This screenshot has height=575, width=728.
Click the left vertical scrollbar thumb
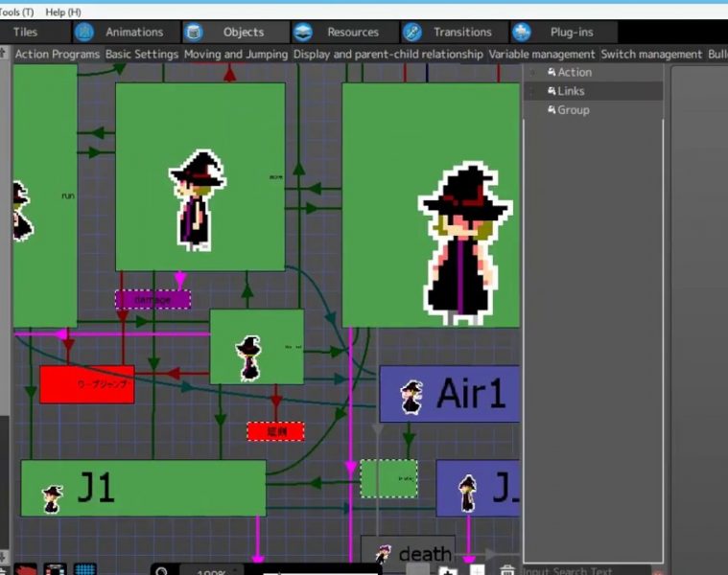click(x=4, y=237)
